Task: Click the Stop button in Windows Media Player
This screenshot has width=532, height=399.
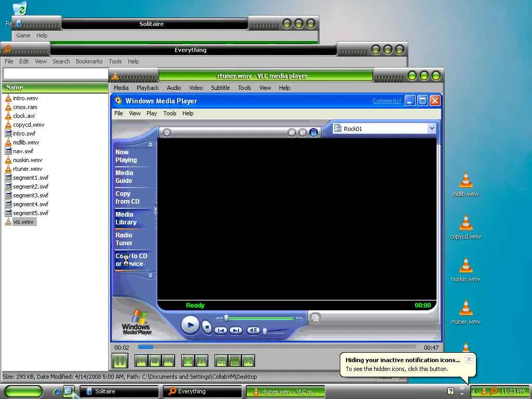Action: (x=207, y=327)
